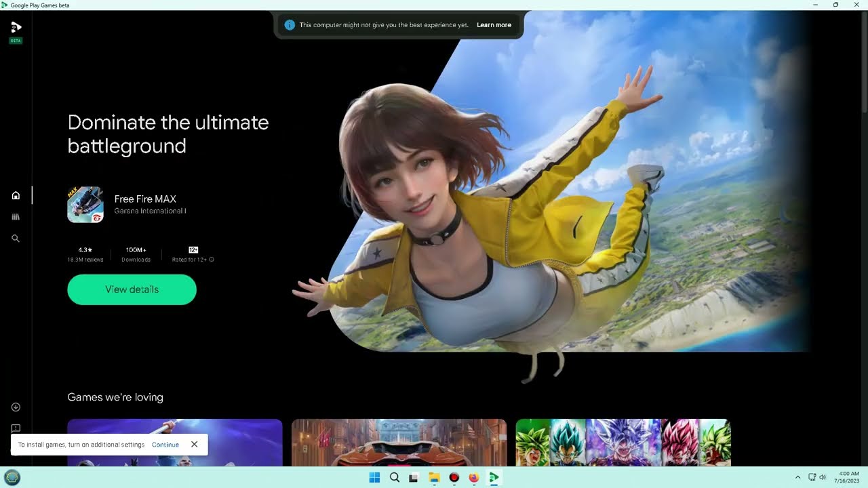Screen dimensions: 868x488
Task: Click Garena International developer name
Action: coord(150,211)
